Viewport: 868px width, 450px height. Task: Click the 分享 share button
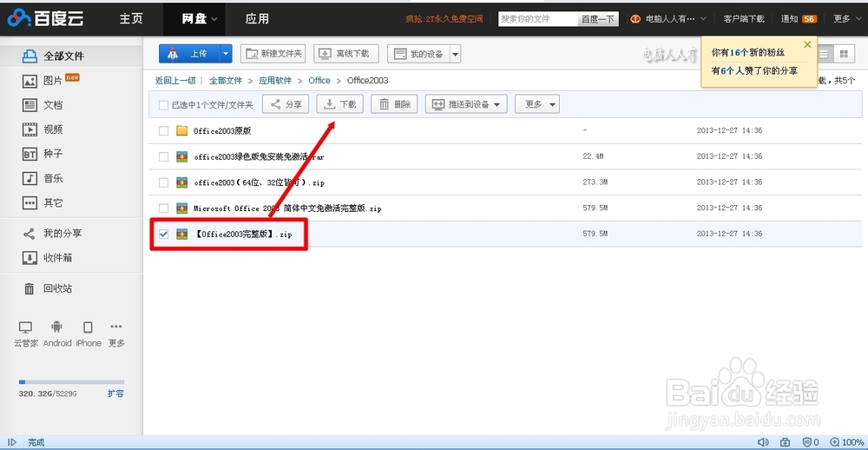point(286,104)
